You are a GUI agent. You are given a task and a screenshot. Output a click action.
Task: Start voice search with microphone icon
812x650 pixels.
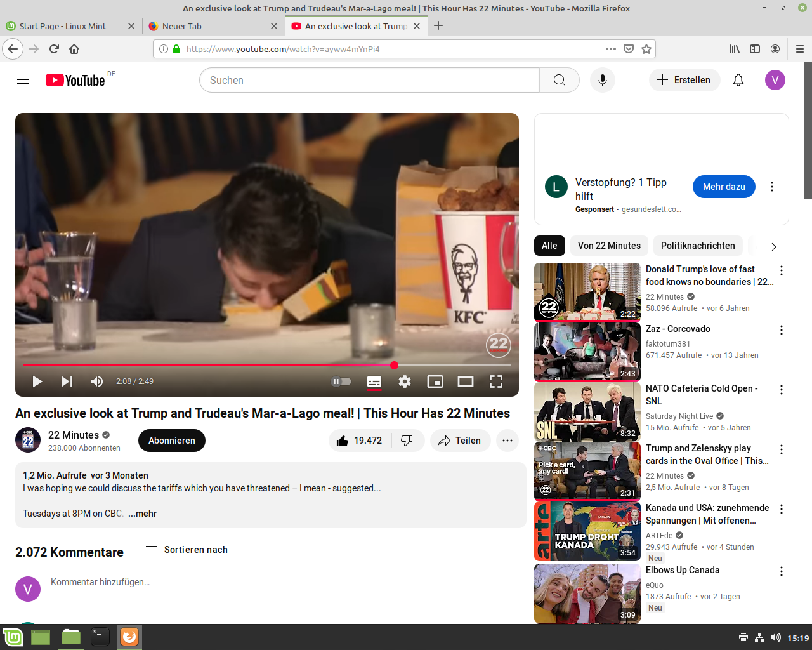603,80
